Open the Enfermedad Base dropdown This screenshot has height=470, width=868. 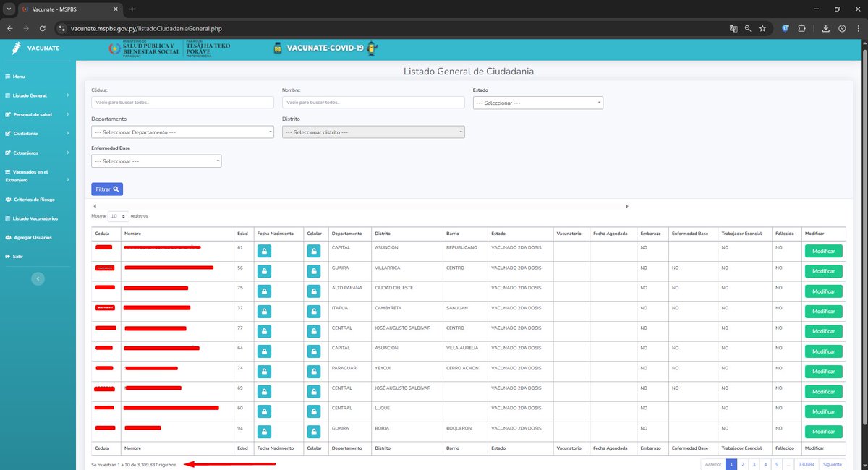pyautogui.click(x=156, y=161)
